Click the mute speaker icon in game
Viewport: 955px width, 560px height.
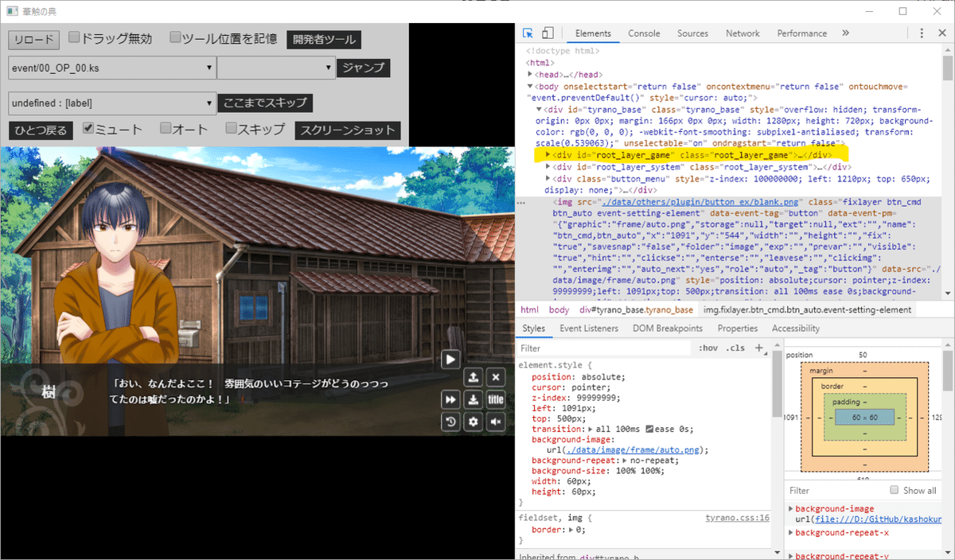click(x=496, y=422)
